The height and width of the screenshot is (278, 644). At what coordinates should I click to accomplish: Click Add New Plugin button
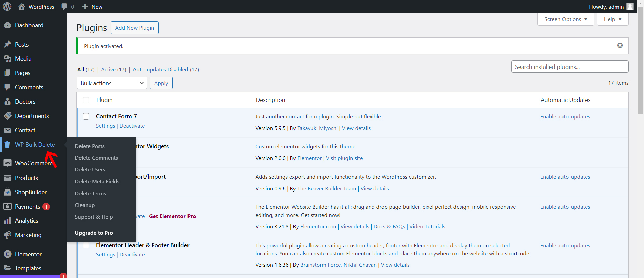(x=135, y=28)
